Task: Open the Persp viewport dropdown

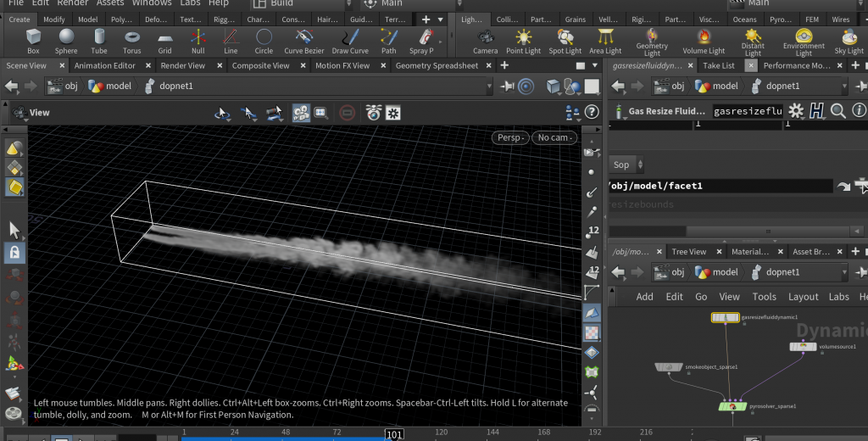Action: pos(510,137)
